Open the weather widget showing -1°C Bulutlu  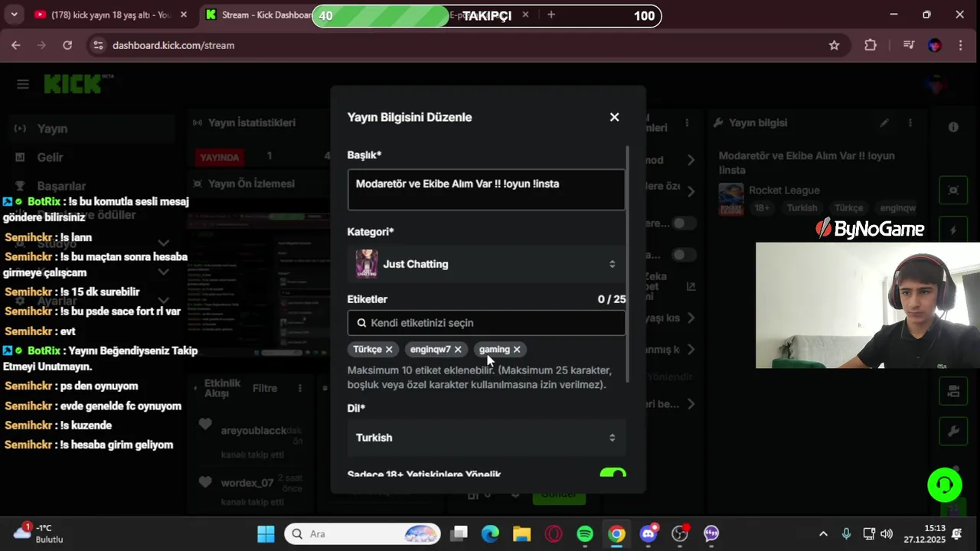(38, 533)
